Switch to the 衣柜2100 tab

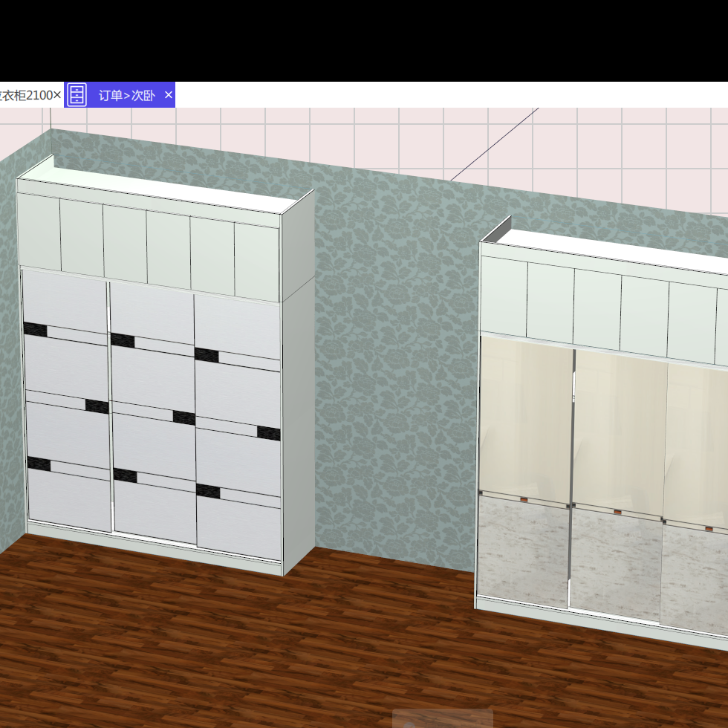tap(30, 95)
